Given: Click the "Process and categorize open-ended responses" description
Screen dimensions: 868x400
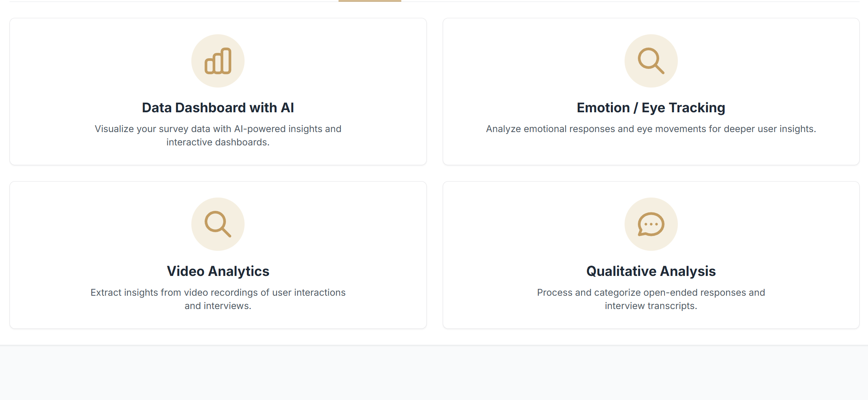Looking at the screenshot, I should [x=651, y=292].
